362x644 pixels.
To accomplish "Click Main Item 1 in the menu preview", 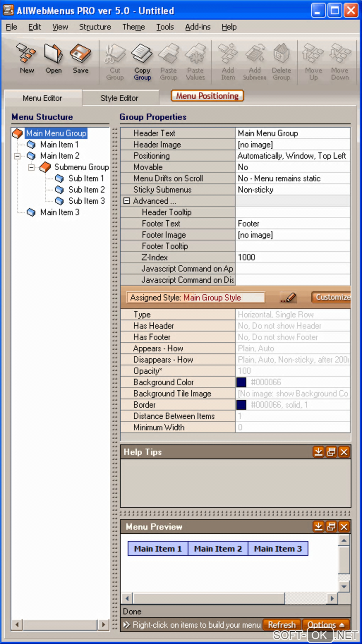I will click(x=158, y=549).
